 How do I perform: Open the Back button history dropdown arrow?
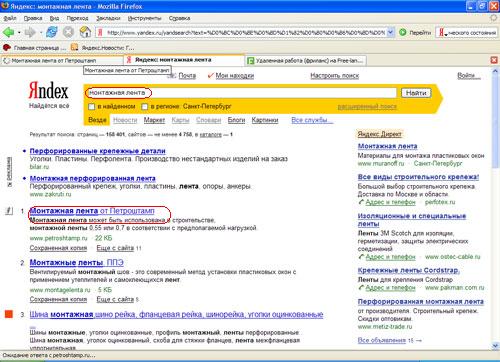(x=19, y=33)
